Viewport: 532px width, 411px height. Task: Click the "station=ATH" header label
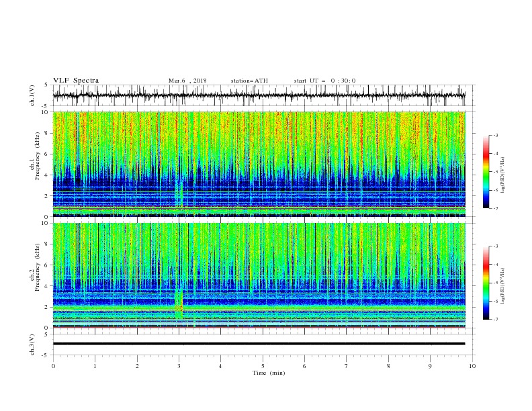(x=249, y=81)
